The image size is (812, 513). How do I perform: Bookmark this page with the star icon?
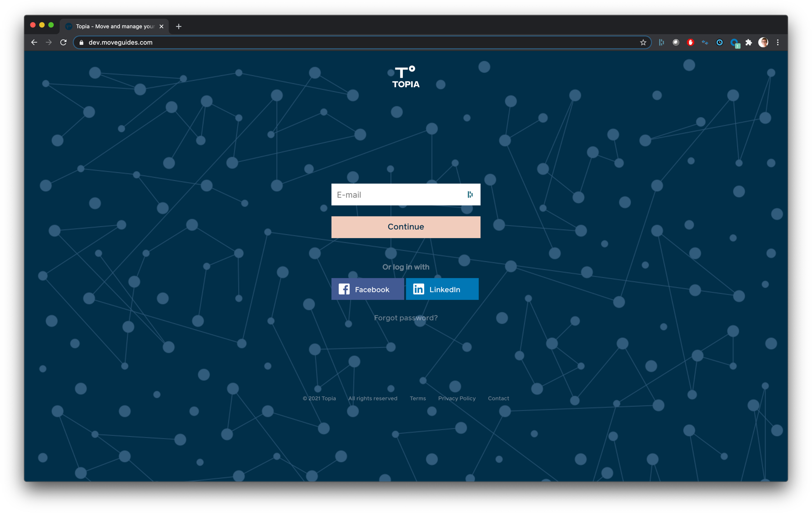(x=643, y=42)
